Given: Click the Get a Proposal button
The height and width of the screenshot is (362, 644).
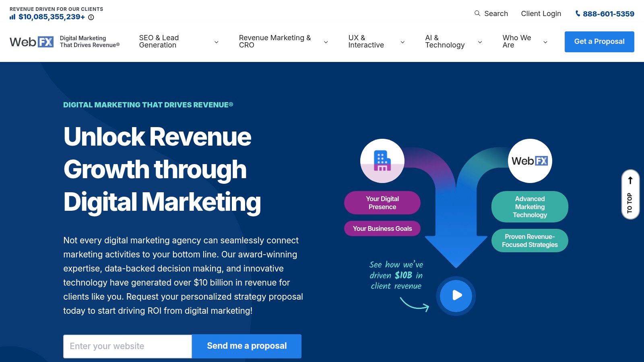Looking at the screenshot, I should pyautogui.click(x=599, y=42).
